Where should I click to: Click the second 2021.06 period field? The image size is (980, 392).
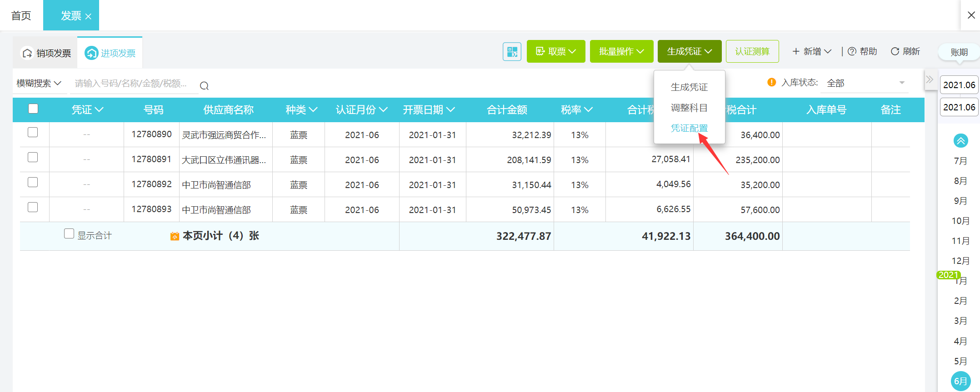(959, 107)
